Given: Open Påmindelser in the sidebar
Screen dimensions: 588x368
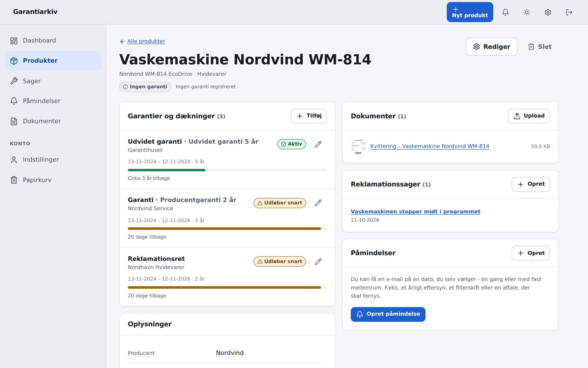Looking at the screenshot, I should (53, 101).
